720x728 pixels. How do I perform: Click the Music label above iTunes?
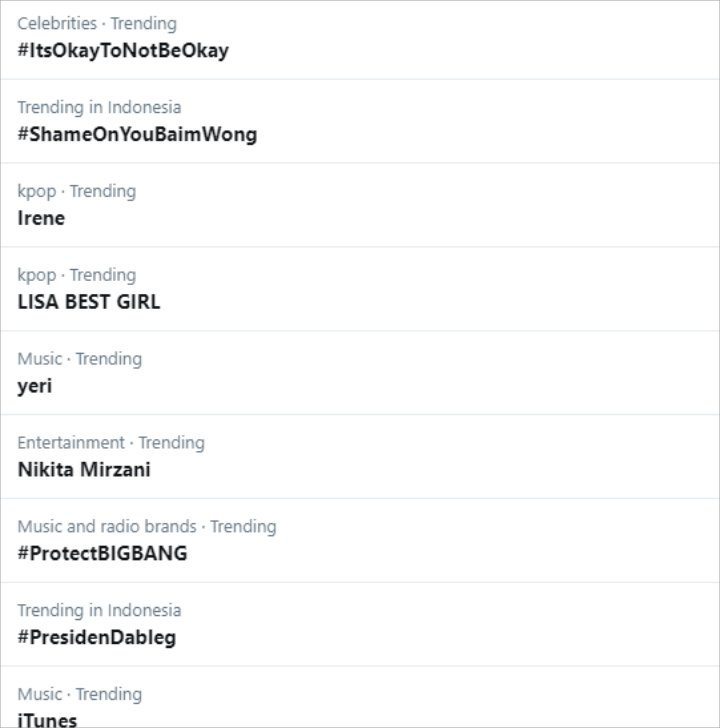pyautogui.click(x=40, y=694)
